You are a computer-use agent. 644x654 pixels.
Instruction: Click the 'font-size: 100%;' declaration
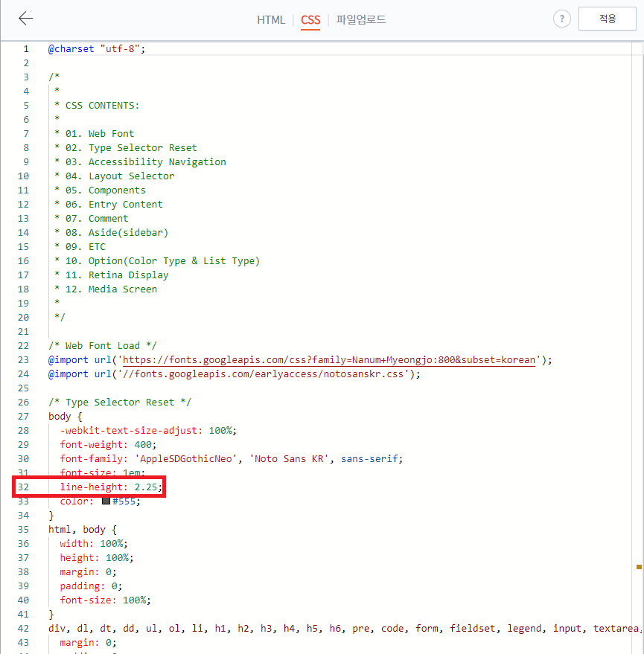(105, 600)
